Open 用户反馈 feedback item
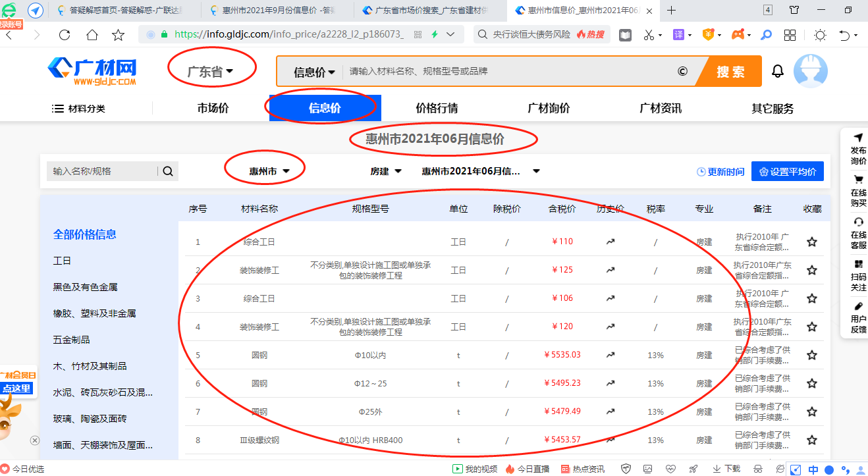This screenshot has width=868, height=476. coord(858,317)
